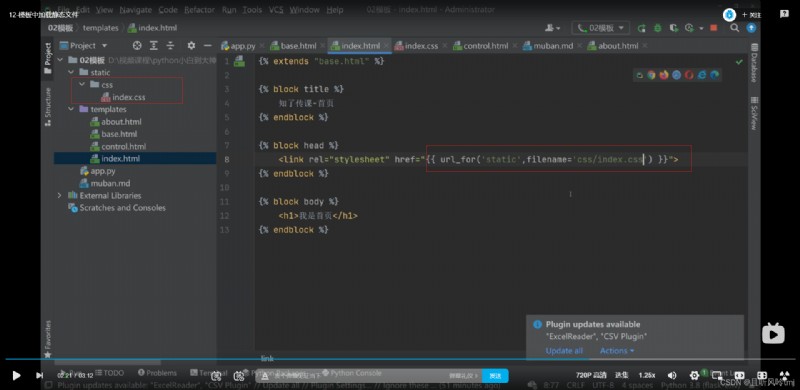The width and height of the screenshot is (800, 390).
Task: Open Project panel settings gear
Action: pyautogui.click(x=191, y=45)
